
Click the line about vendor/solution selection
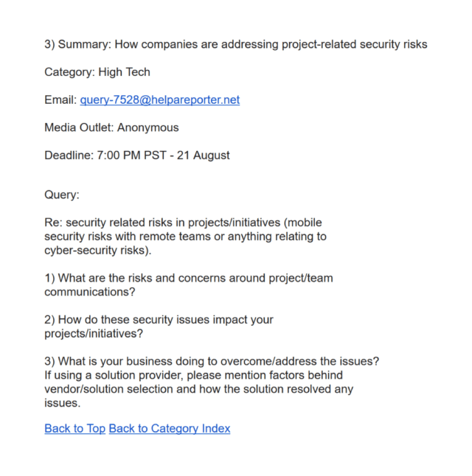pyautogui.click(x=199, y=389)
